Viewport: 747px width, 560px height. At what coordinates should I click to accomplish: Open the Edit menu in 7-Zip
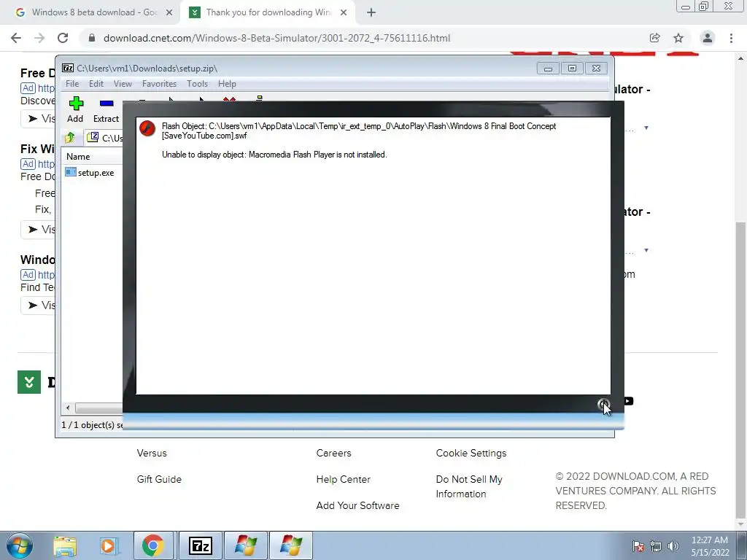pyautogui.click(x=96, y=84)
